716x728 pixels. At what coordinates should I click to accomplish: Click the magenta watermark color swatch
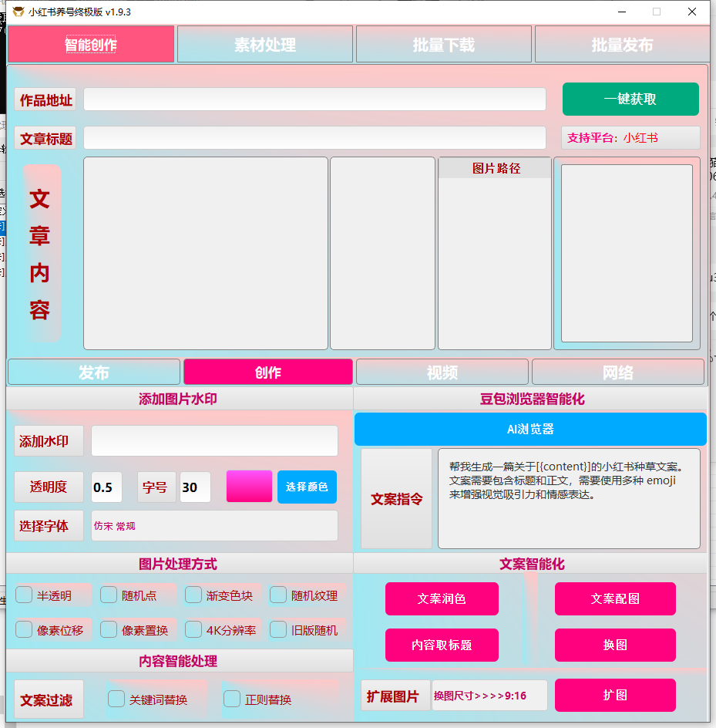click(x=249, y=487)
